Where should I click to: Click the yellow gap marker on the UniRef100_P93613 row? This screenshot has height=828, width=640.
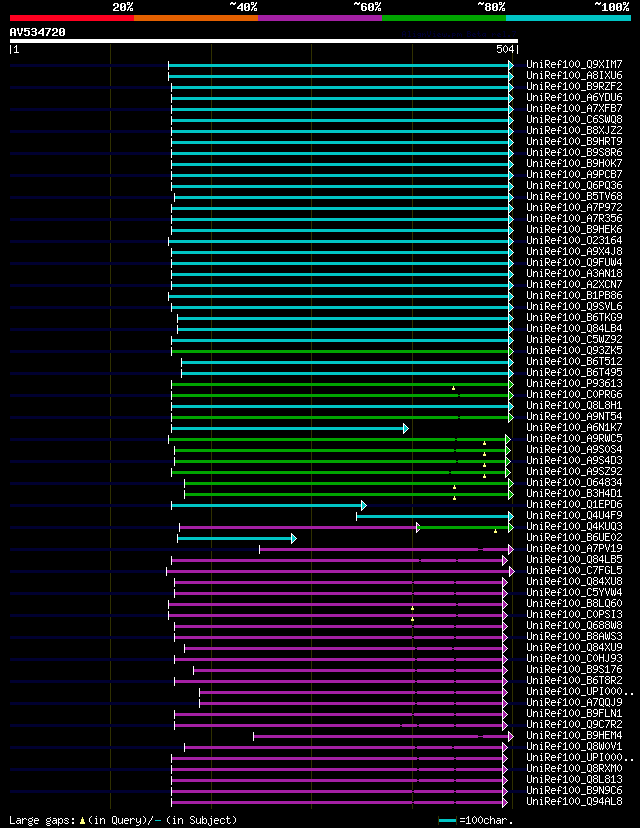pos(454,388)
